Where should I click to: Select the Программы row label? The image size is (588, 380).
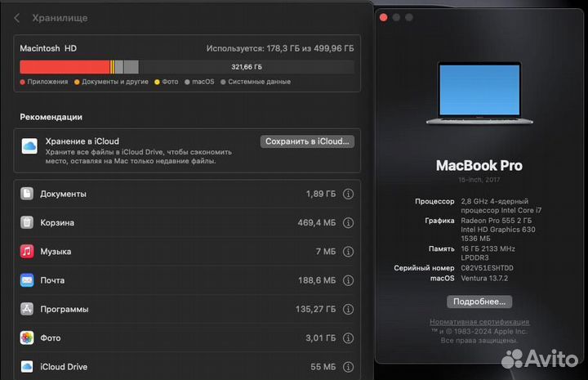pos(65,309)
